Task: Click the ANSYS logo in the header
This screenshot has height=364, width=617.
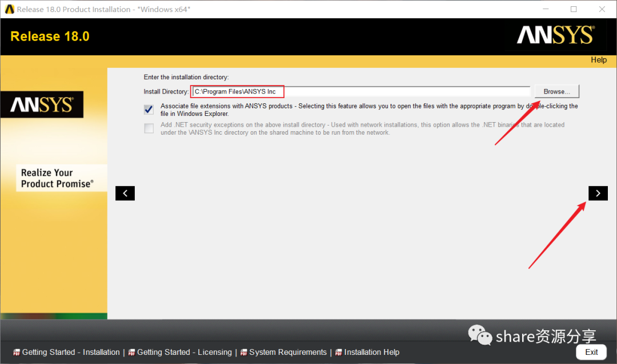Action: [556, 35]
